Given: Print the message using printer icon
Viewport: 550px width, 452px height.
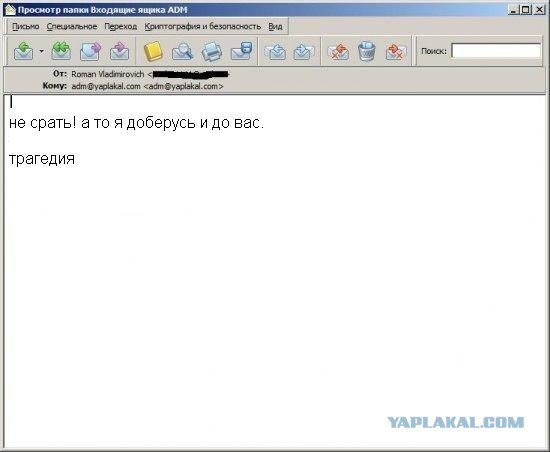Looking at the screenshot, I should [x=212, y=51].
